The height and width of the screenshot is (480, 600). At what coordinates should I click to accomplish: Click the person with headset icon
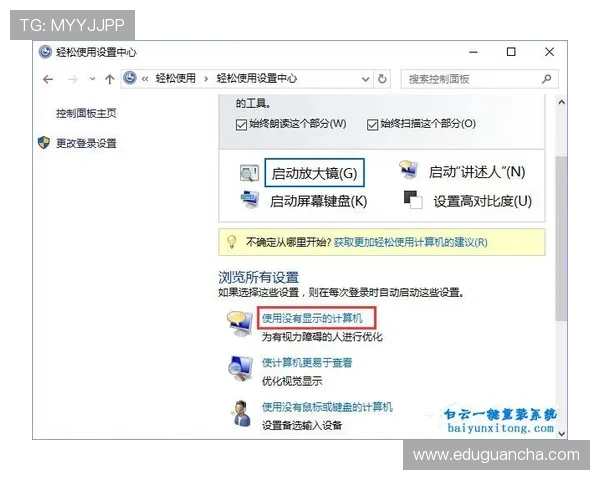pyautogui.click(x=241, y=413)
